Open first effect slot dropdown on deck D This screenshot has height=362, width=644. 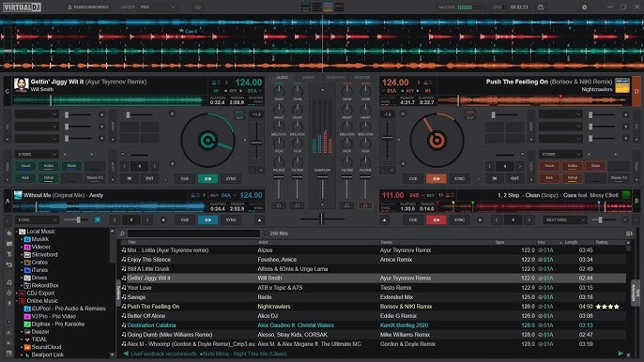pyautogui.click(x=560, y=114)
